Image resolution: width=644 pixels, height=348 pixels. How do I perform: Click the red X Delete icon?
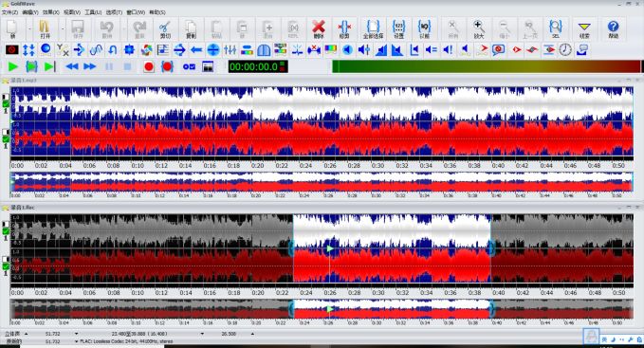(x=319, y=29)
